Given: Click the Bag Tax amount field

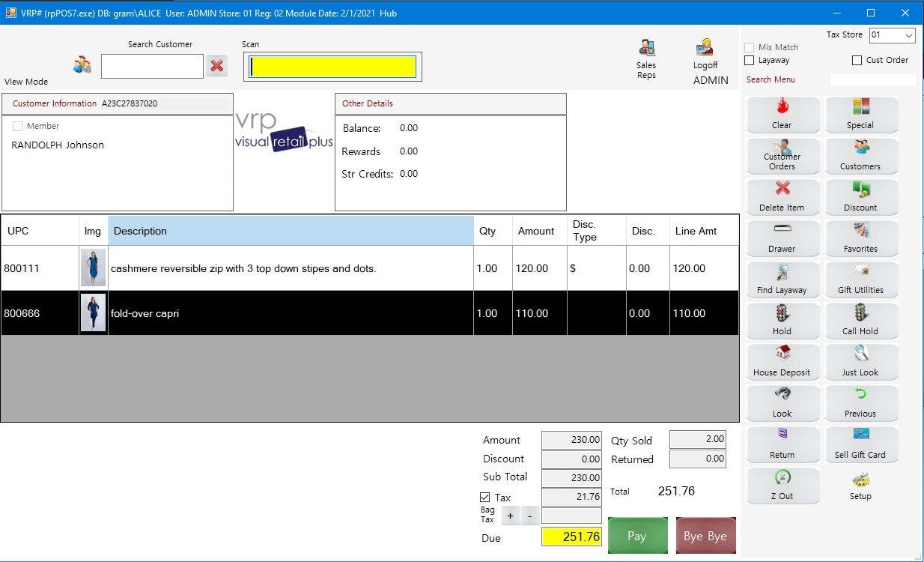Looking at the screenshot, I should (x=571, y=516).
